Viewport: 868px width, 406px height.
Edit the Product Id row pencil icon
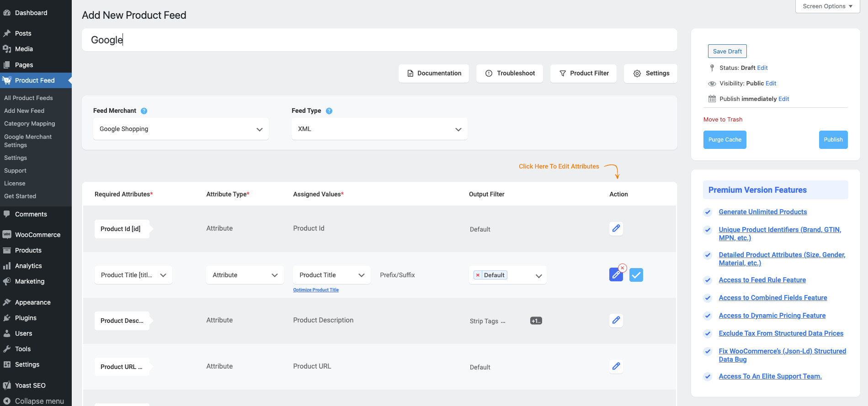coord(616,228)
